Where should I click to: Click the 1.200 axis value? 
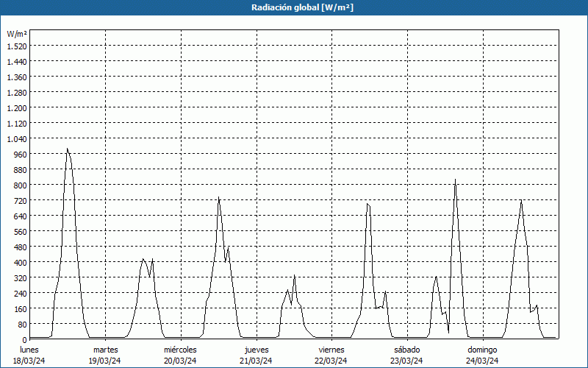pos(17,108)
